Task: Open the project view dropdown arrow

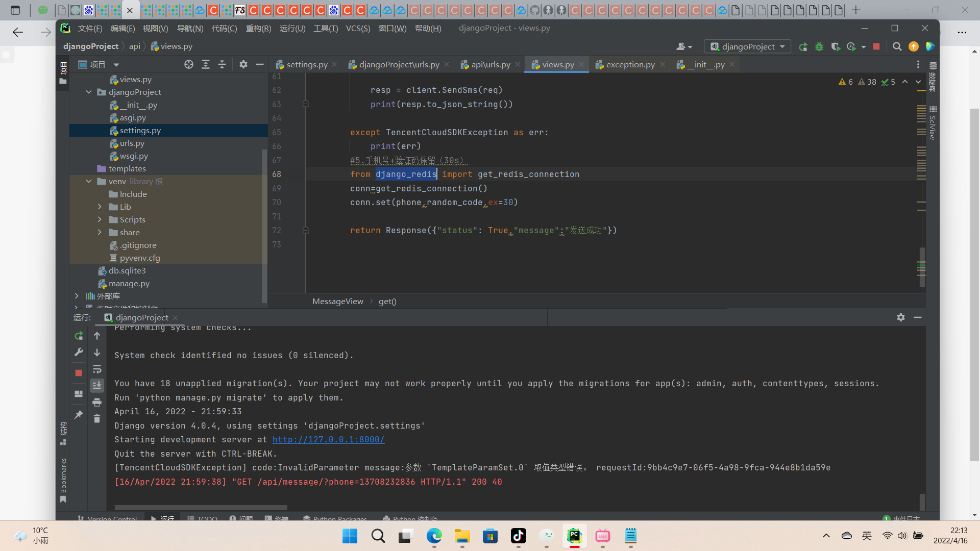Action: point(116,65)
